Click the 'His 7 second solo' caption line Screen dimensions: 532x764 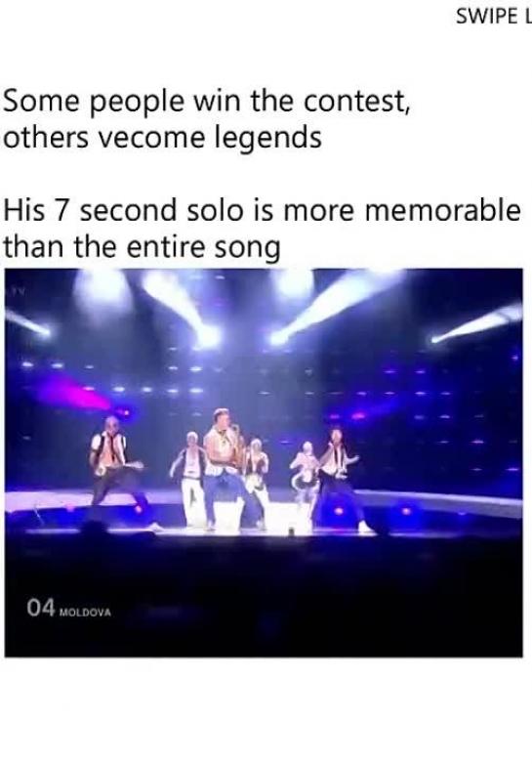click(262, 210)
